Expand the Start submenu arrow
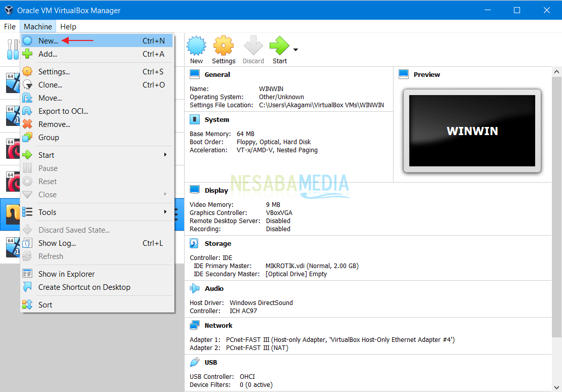This screenshot has width=562, height=392. coord(165,155)
